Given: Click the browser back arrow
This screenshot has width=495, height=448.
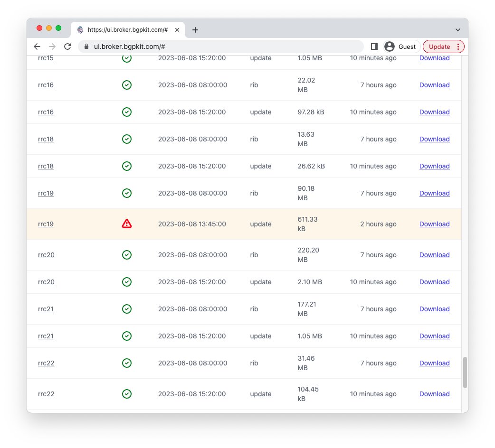Looking at the screenshot, I should pyautogui.click(x=37, y=47).
